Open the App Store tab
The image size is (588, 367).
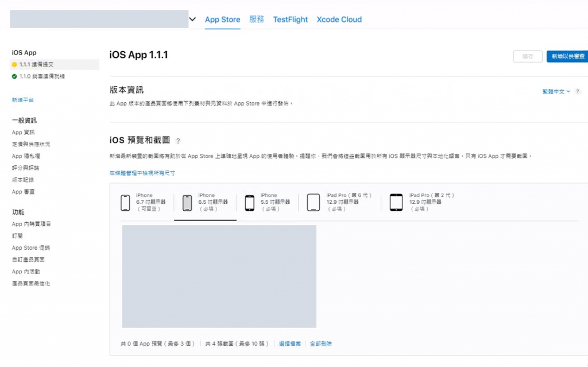(222, 20)
